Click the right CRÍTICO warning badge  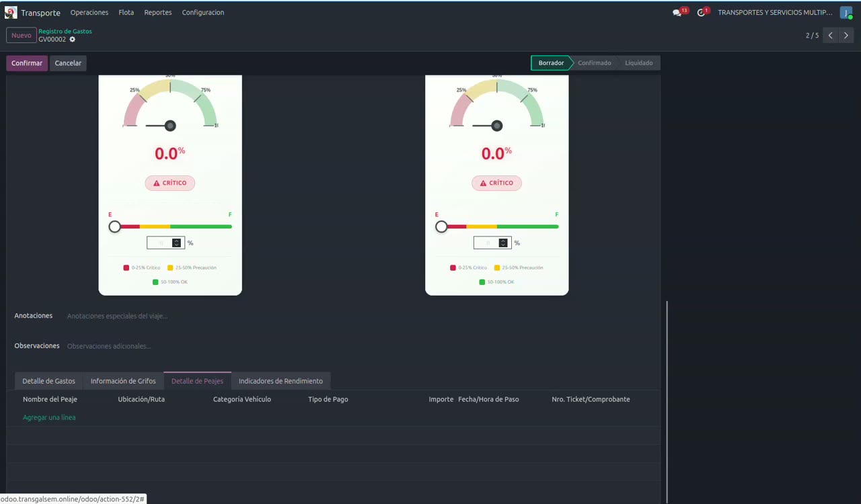[496, 183]
